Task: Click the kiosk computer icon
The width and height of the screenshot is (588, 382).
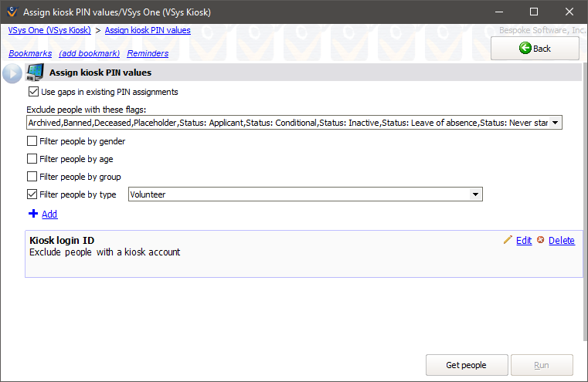Action: tap(35, 73)
